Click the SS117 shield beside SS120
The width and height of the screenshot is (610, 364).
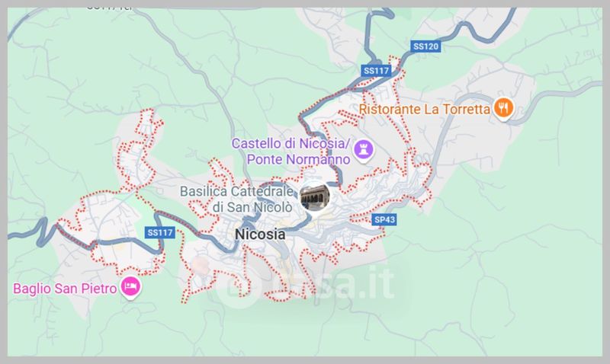click(376, 71)
